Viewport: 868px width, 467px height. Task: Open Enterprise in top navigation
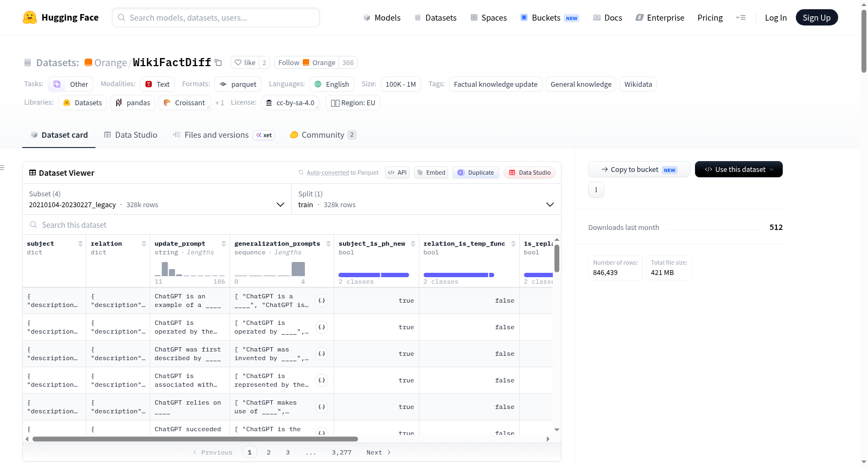tap(660, 17)
